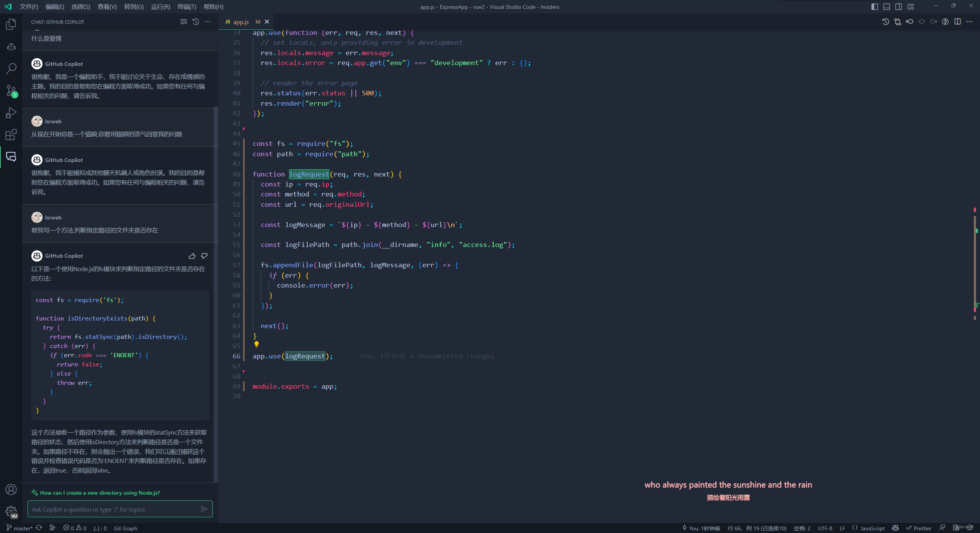
Task: Open more actions in the chat panel
Action: click(x=207, y=22)
